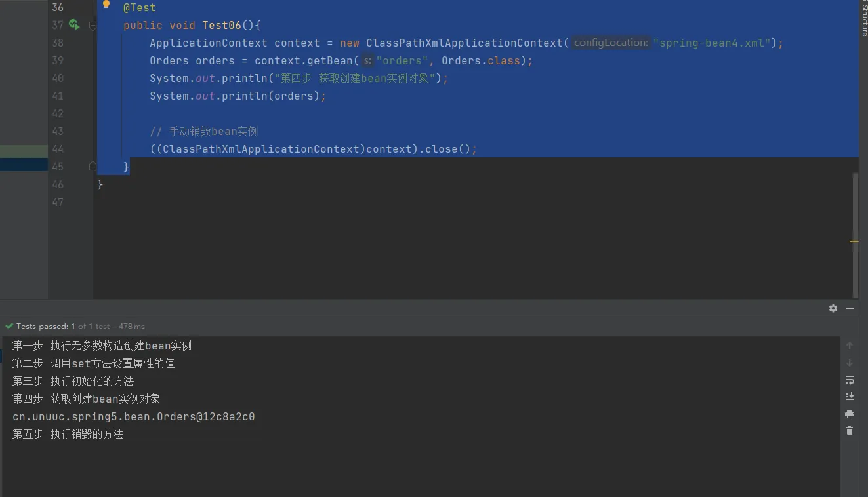Click console line '第五步 执行销毁的方法'
Image resolution: width=868 pixels, height=497 pixels.
tap(68, 434)
